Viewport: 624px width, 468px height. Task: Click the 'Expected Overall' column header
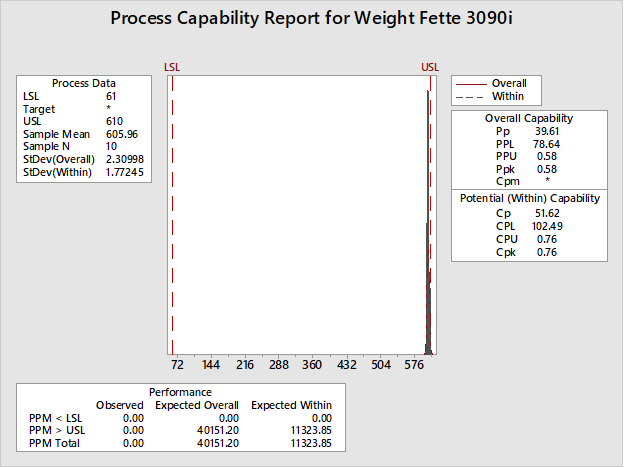(197, 405)
